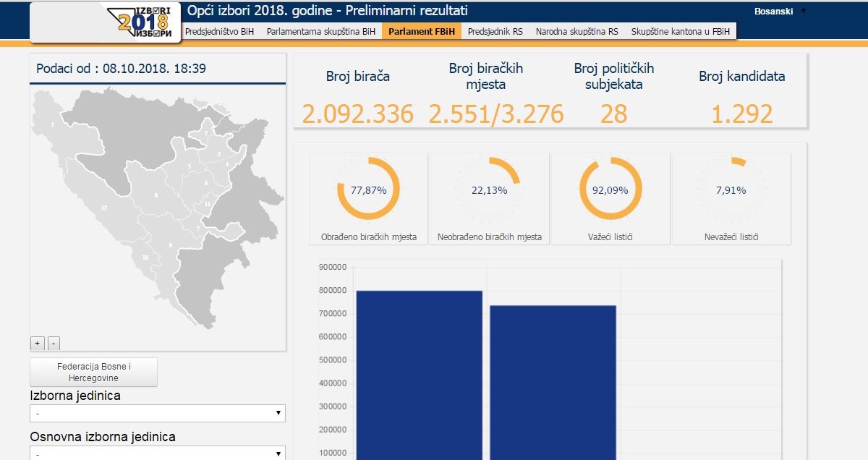This screenshot has height=460, width=868.
Task: Open the Narodna skupština RS tab
Action: tap(576, 32)
